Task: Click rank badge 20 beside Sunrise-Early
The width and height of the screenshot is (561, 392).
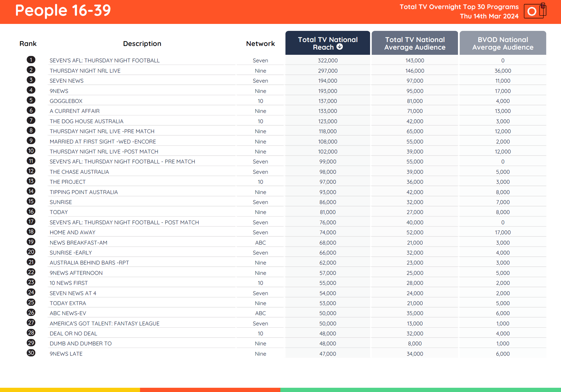Action: tap(30, 252)
